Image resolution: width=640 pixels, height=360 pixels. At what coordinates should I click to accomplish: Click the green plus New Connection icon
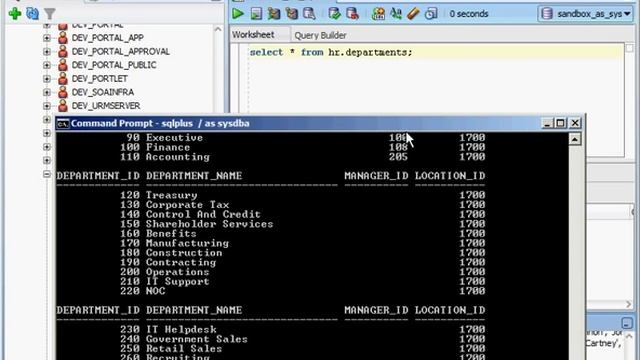(x=15, y=14)
